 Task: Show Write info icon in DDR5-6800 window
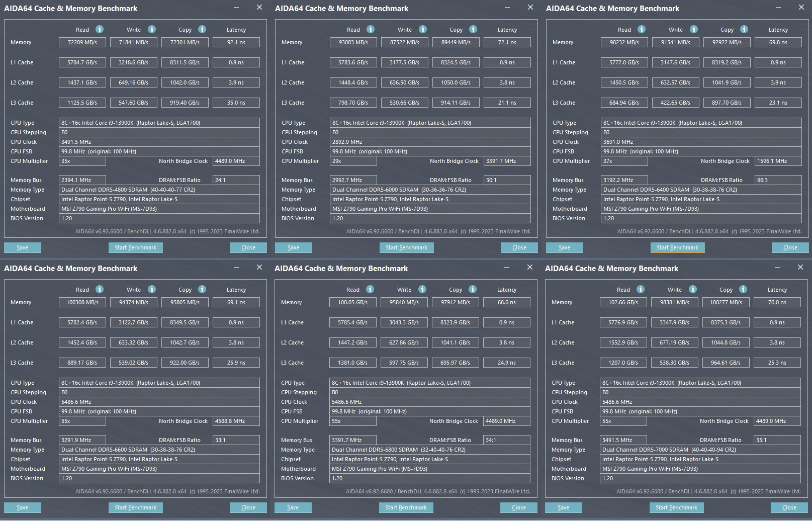pyautogui.click(x=422, y=289)
